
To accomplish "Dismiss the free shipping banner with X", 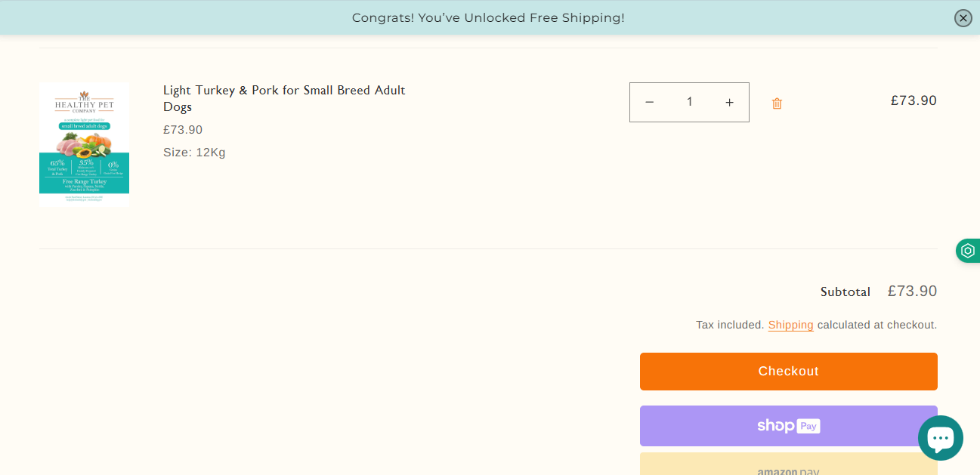I will [x=962, y=17].
